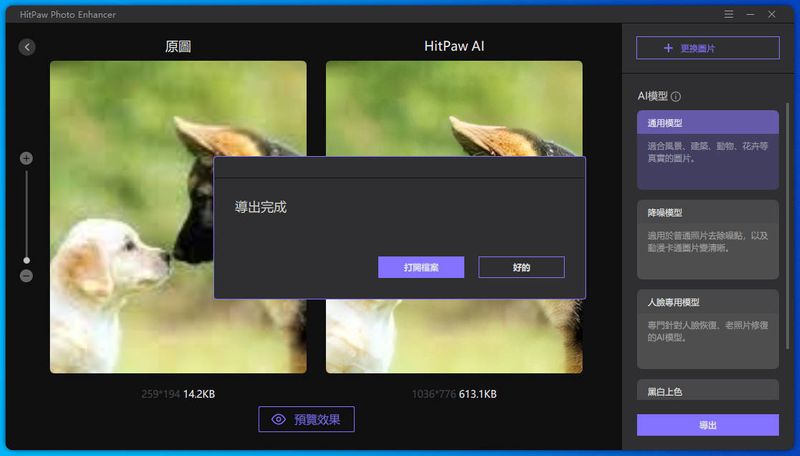
Task: Go back using the arrow icon
Action: [27, 47]
